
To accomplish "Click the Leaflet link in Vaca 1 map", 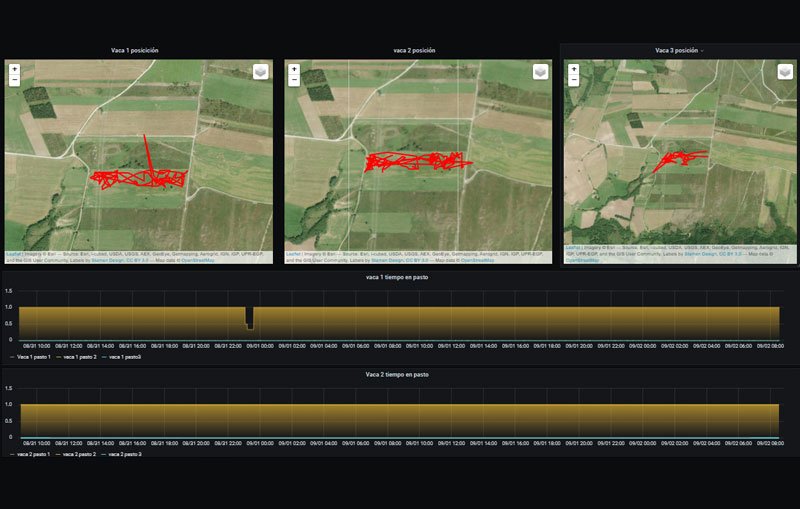I will [13, 254].
